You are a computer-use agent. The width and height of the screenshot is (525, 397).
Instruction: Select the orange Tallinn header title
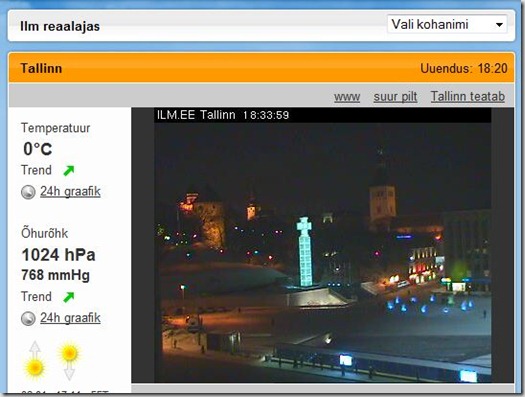[x=41, y=68]
